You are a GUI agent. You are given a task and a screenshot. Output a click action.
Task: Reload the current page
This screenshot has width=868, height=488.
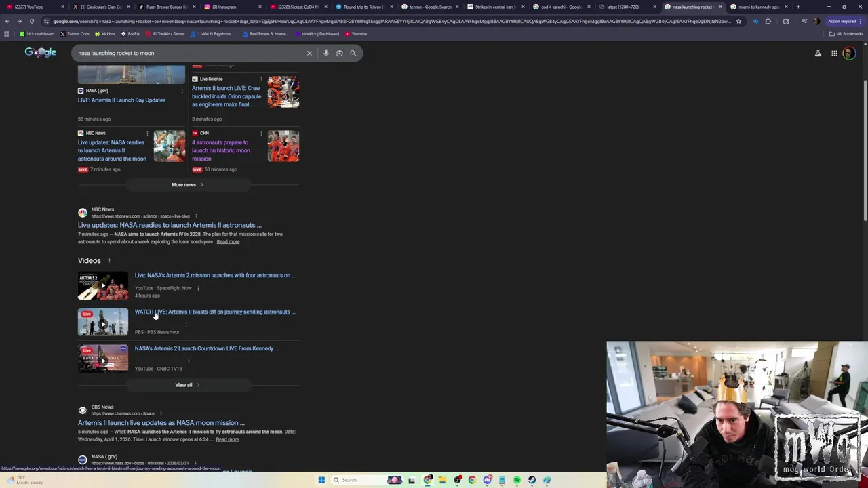point(32,21)
